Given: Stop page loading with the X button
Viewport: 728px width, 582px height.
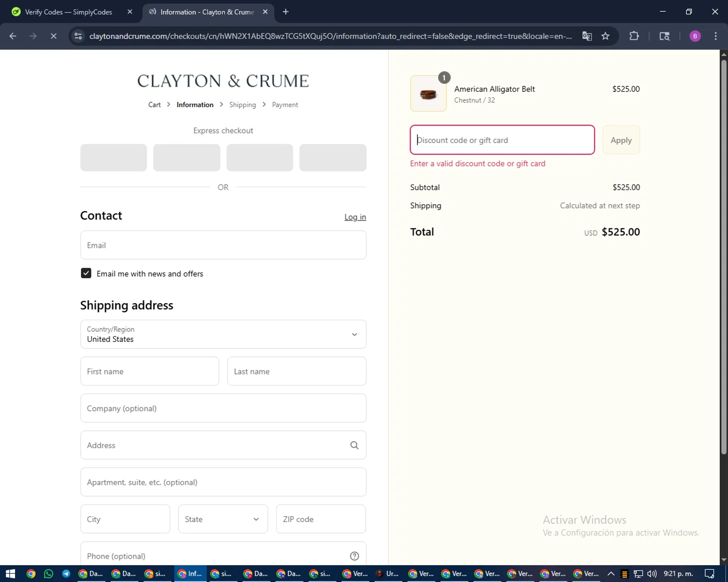Looking at the screenshot, I should pos(53,36).
